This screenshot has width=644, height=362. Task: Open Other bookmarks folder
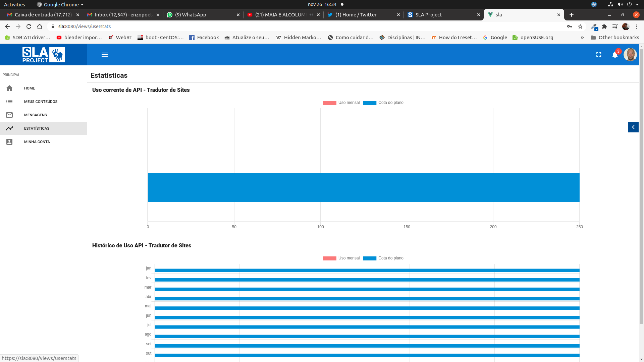tap(614, 38)
